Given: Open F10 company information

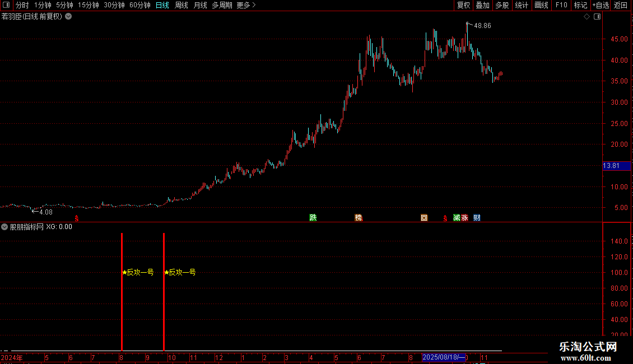Looking at the screenshot, I should [561, 5].
